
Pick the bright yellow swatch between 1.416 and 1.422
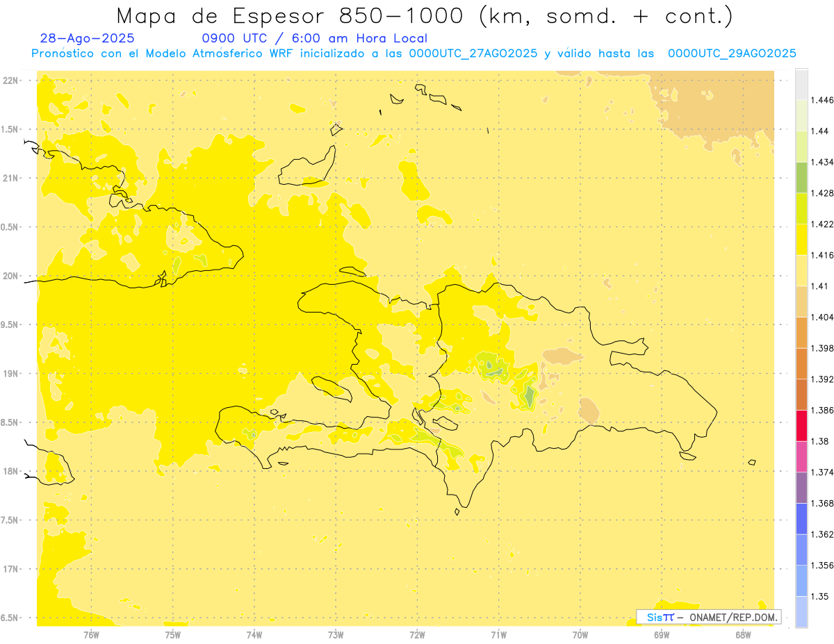[x=801, y=239]
